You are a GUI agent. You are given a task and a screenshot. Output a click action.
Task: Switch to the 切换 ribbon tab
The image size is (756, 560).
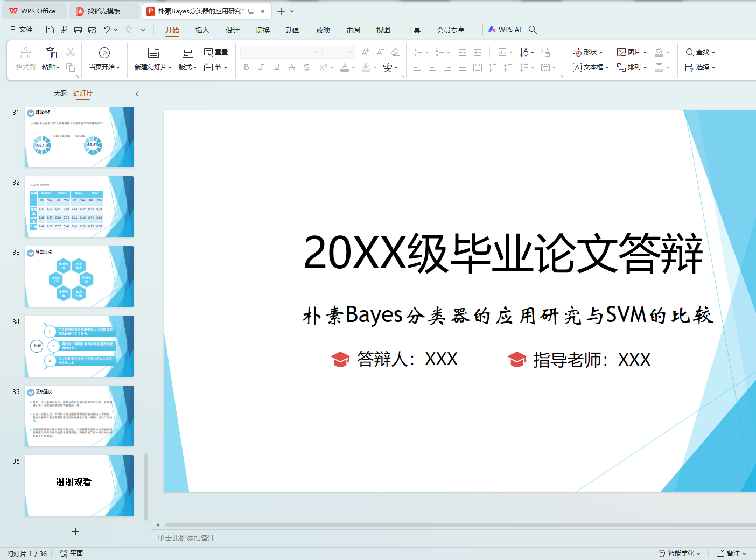click(263, 30)
